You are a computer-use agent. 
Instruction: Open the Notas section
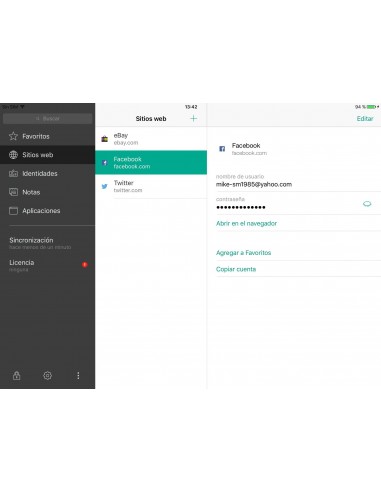pos(47,192)
